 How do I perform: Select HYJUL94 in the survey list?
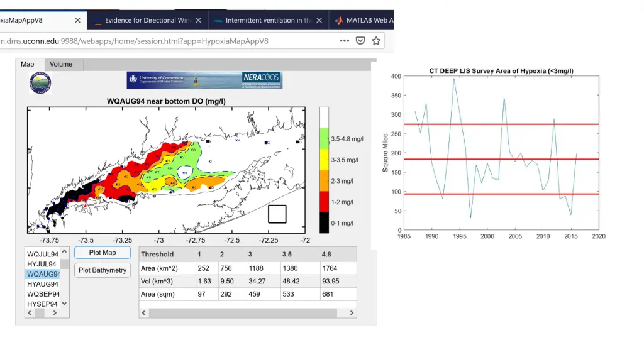43,264
